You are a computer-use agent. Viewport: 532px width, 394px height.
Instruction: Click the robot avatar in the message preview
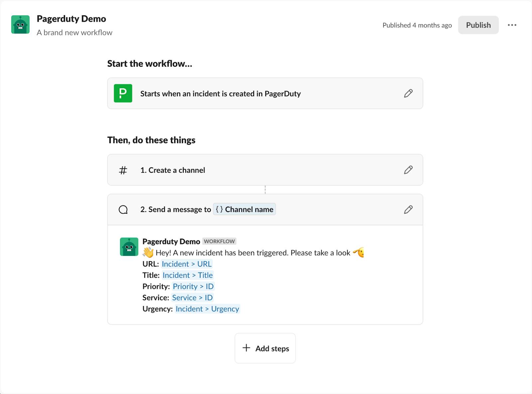pos(129,247)
